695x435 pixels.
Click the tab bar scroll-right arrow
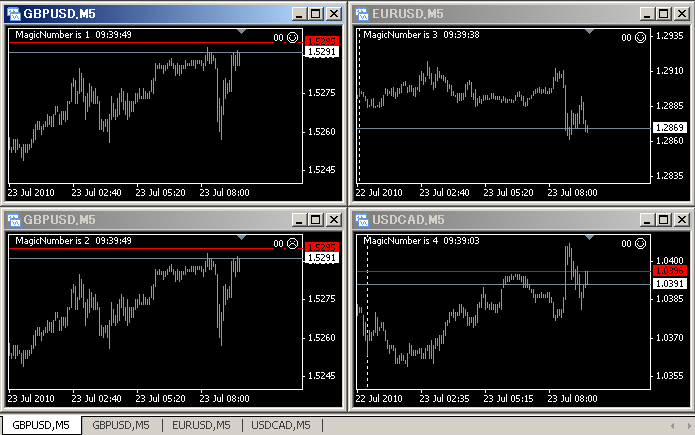(x=689, y=426)
